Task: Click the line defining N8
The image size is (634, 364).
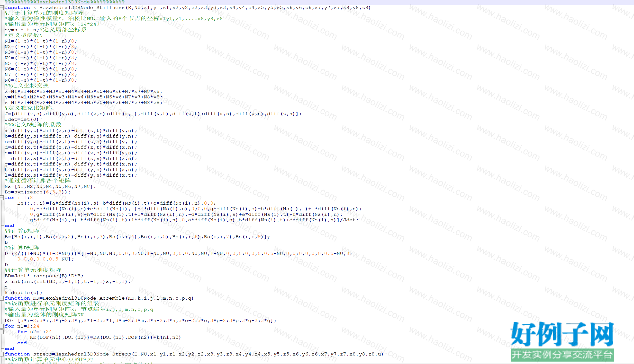Action: (x=41, y=80)
